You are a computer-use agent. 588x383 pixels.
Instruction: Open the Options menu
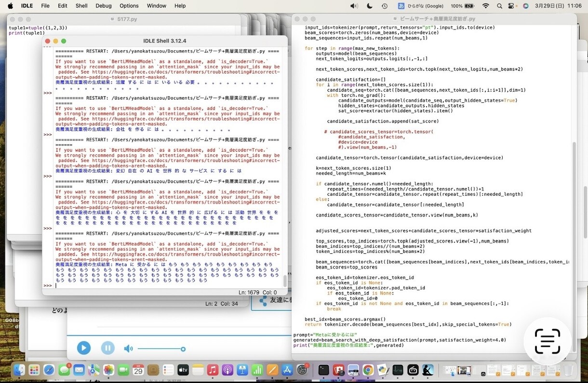coord(129,6)
